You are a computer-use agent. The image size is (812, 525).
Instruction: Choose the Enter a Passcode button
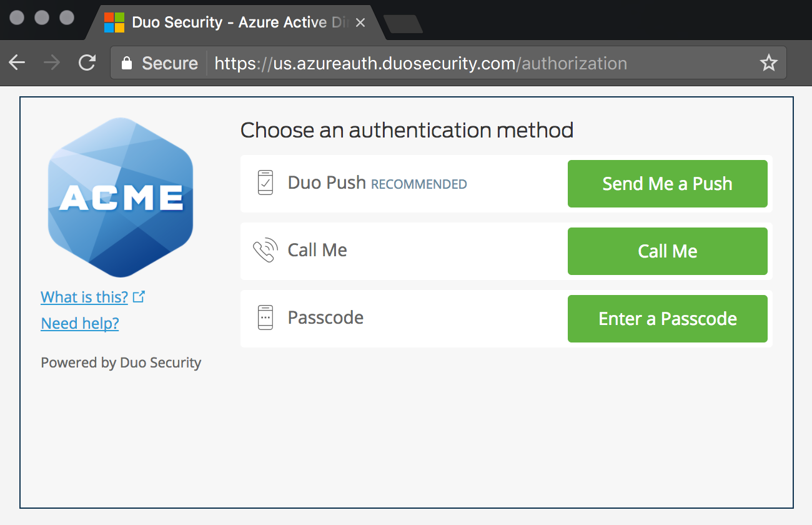(x=667, y=319)
